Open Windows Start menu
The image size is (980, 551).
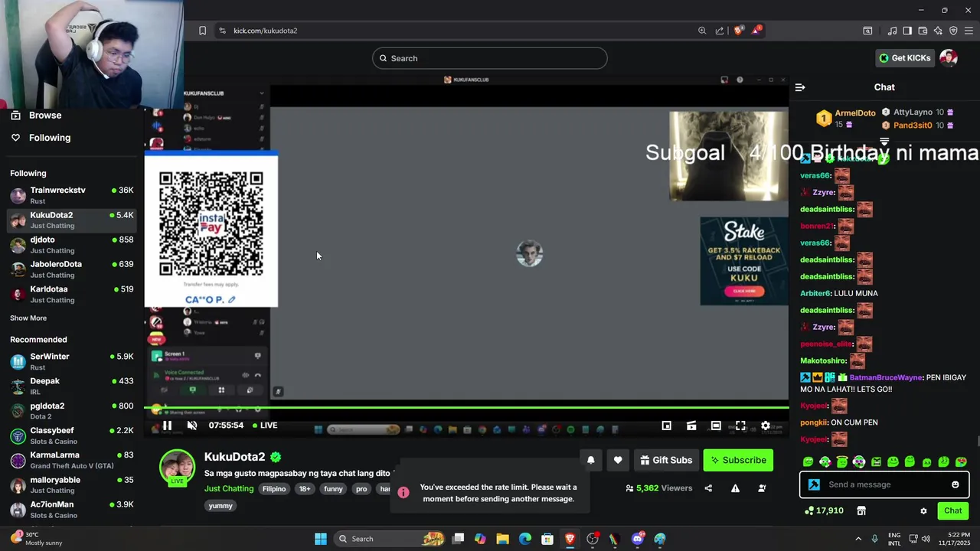(x=321, y=539)
